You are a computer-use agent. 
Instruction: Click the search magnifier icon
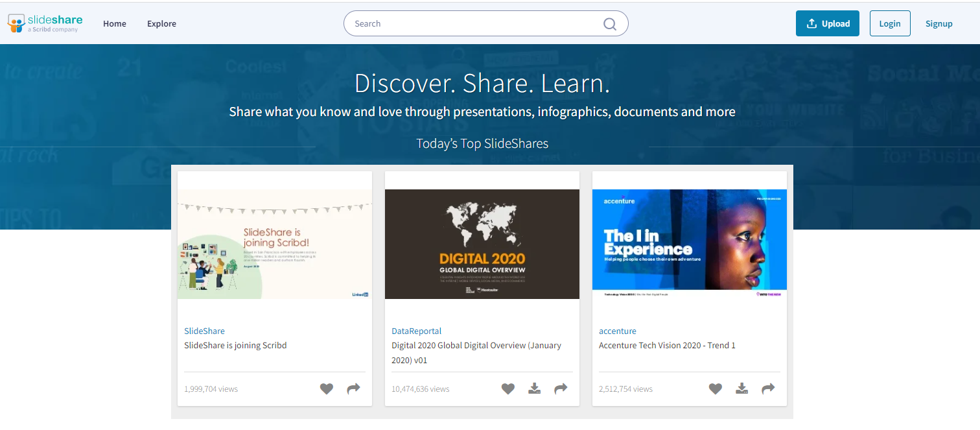pyautogui.click(x=610, y=24)
